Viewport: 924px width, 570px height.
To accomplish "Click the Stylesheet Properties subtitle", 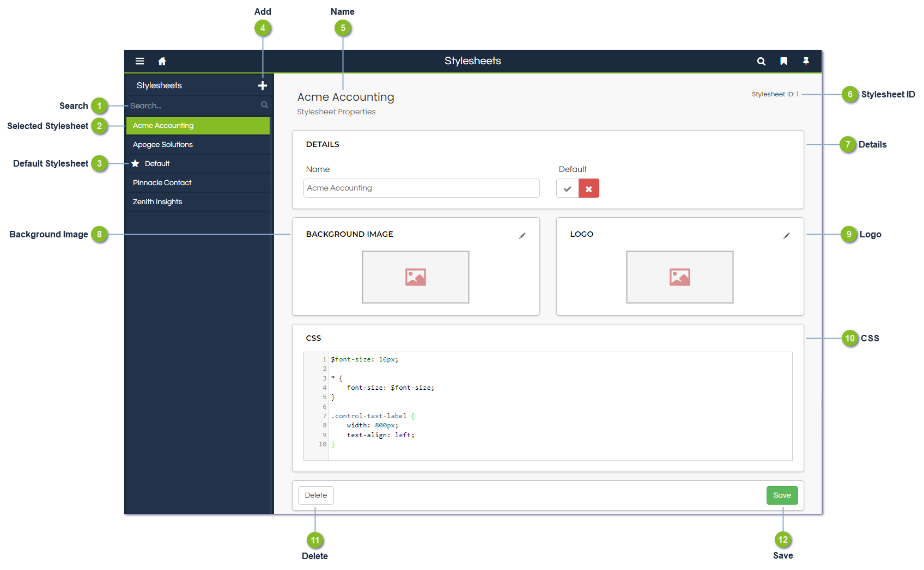I will click(336, 112).
